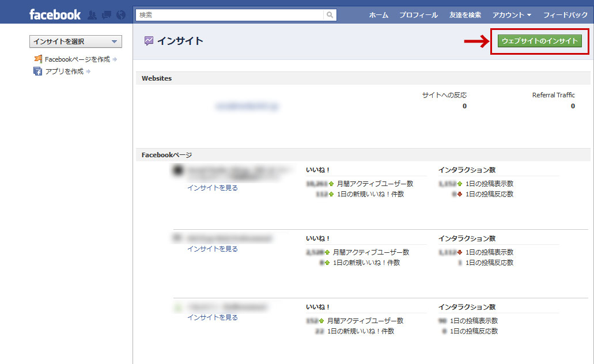This screenshot has height=364, width=594.
Task: Click second page's 1日の投稿反応数 text
Action: pos(490,263)
